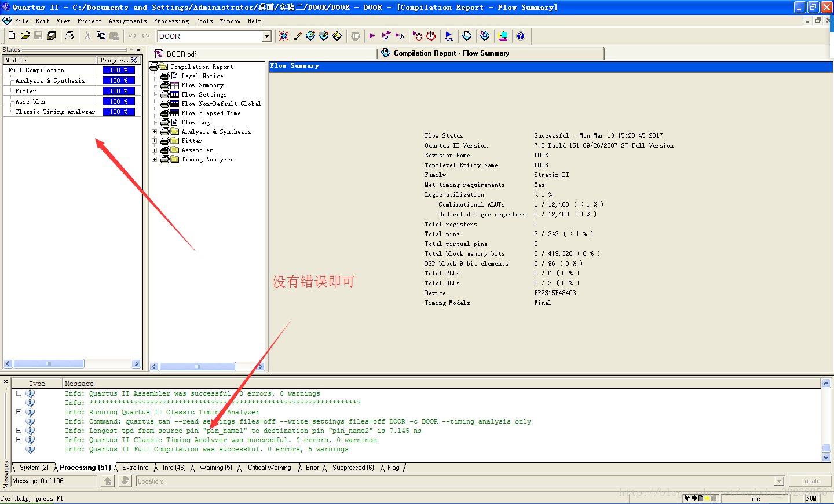Open the Tools menu

click(x=204, y=21)
